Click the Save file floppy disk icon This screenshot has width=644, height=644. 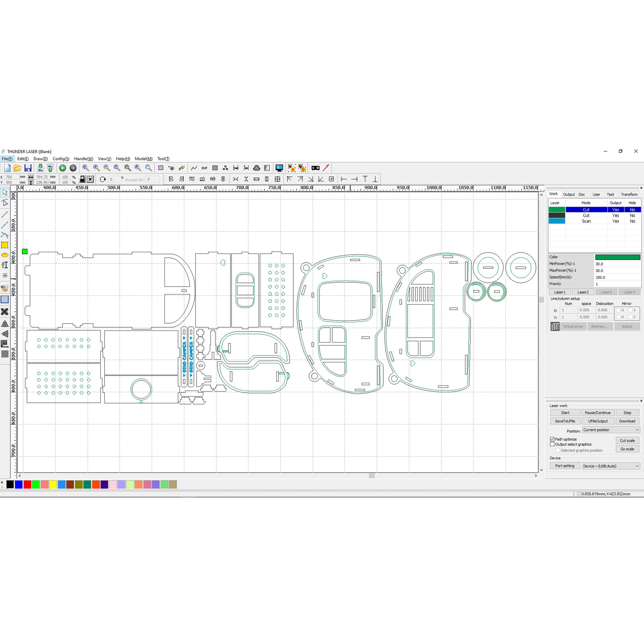(28, 168)
